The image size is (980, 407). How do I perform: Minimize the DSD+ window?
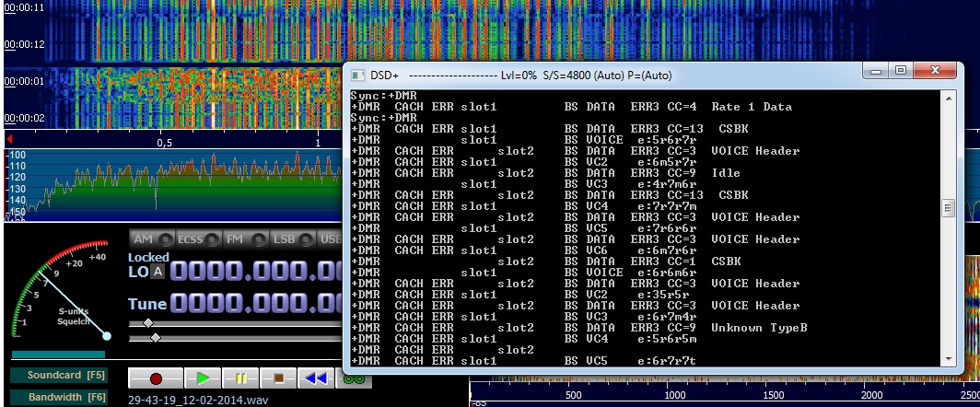click(x=876, y=71)
